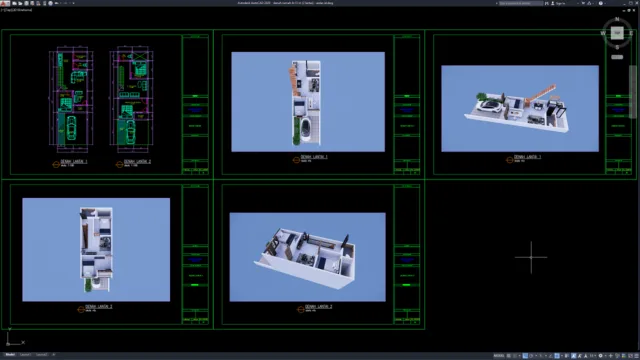The width and height of the screenshot is (640, 360).
Task: Click the Autodesk triangle connect icon
Action: [x=589, y=3]
